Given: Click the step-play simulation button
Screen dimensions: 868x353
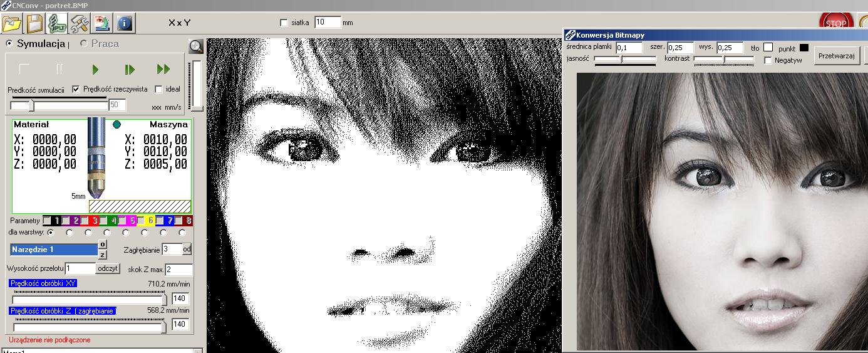Looking at the screenshot, I should 130,69.
